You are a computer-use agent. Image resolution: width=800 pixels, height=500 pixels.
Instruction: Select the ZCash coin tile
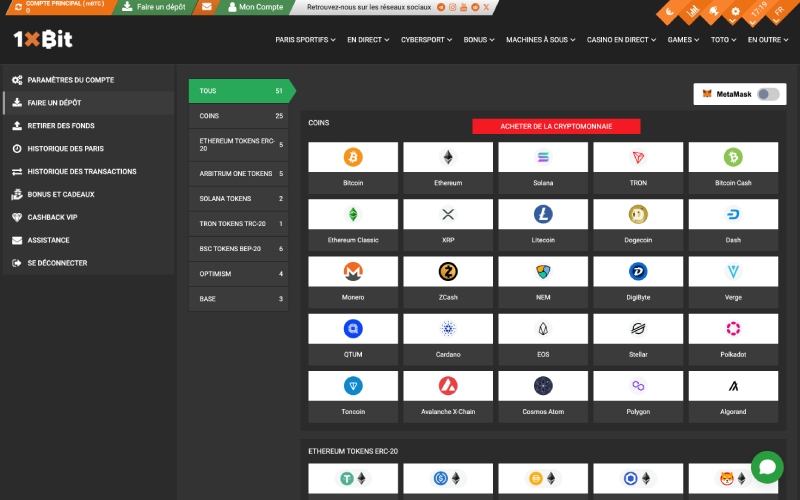click(x=448, y=282)
